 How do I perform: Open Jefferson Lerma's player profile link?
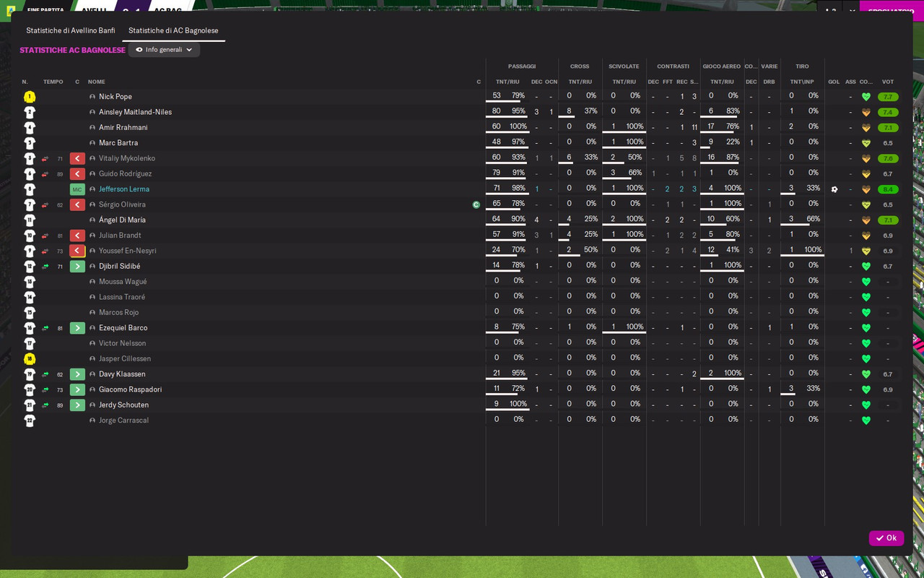point(124,189)
